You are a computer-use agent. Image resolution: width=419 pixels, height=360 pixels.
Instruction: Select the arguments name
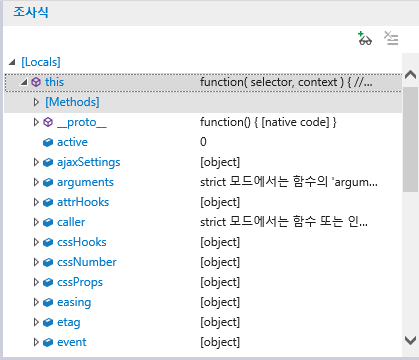(85, 182)
